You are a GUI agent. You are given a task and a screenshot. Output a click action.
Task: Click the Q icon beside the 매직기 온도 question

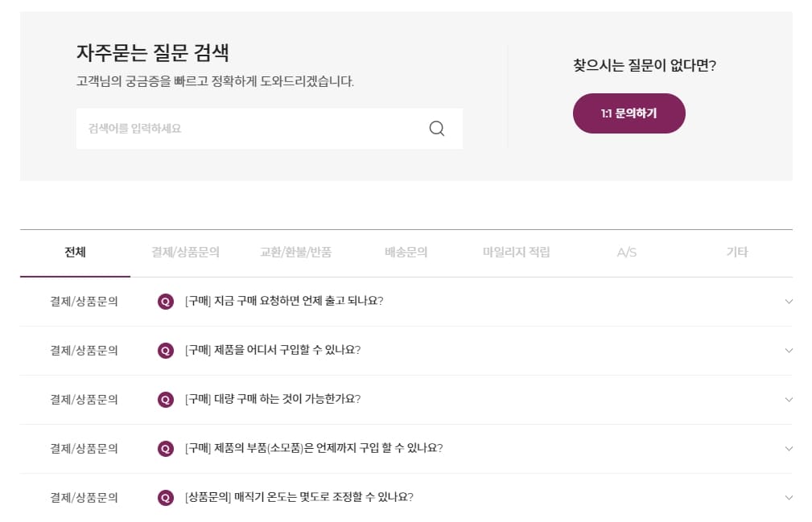point(165,497)
